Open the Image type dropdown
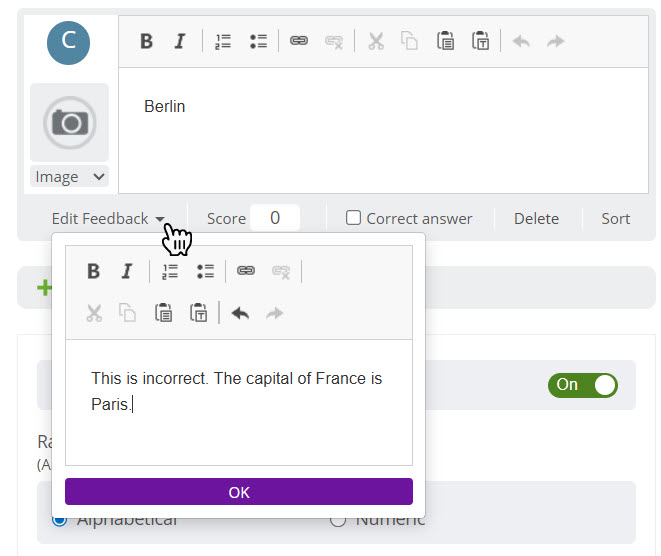 point(69,177)
